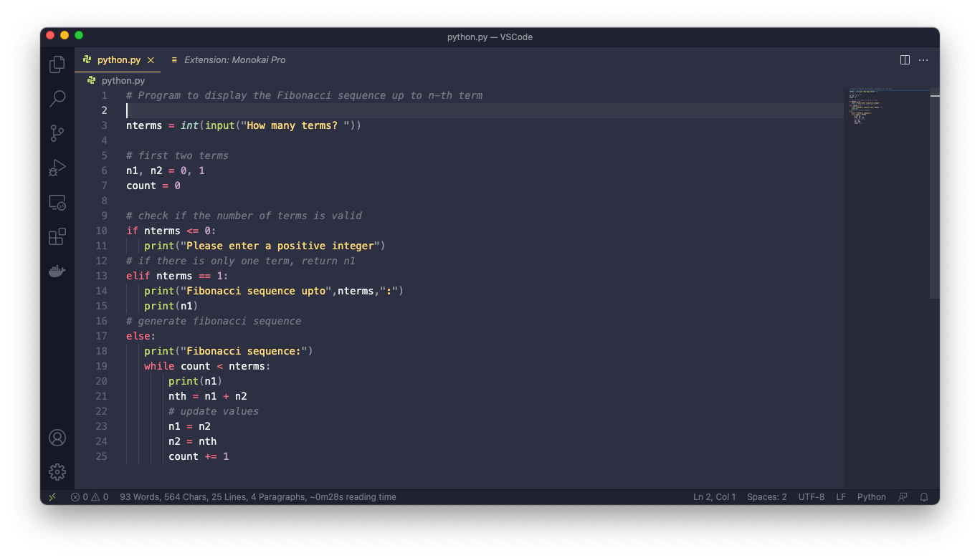Open the Search view icon

click(x=57, y=99)
